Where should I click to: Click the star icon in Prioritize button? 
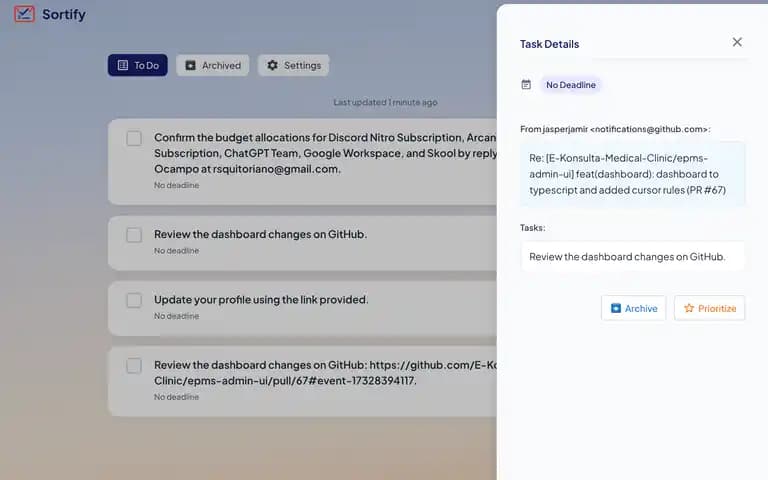pos(689,308)
